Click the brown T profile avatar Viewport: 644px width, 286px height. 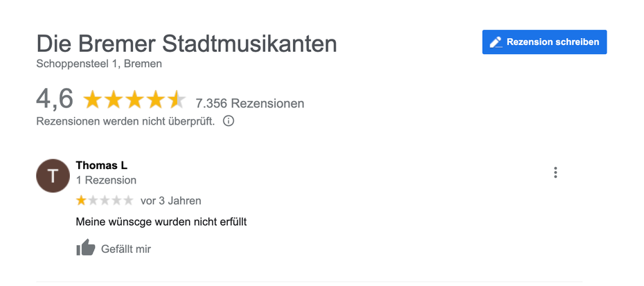click(x=53, y=176)
